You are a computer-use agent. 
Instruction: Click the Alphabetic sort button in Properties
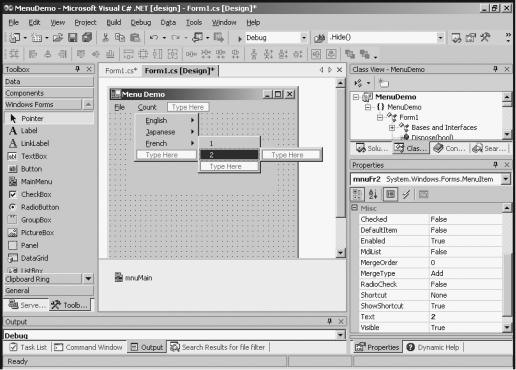point(373,194)
